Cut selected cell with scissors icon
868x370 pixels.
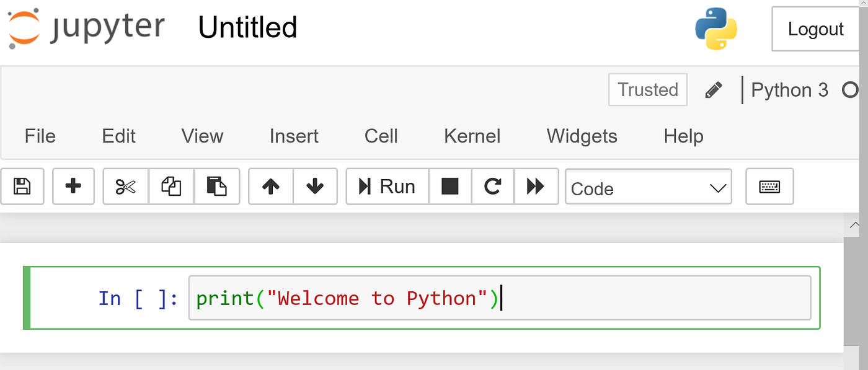(126, 186)
